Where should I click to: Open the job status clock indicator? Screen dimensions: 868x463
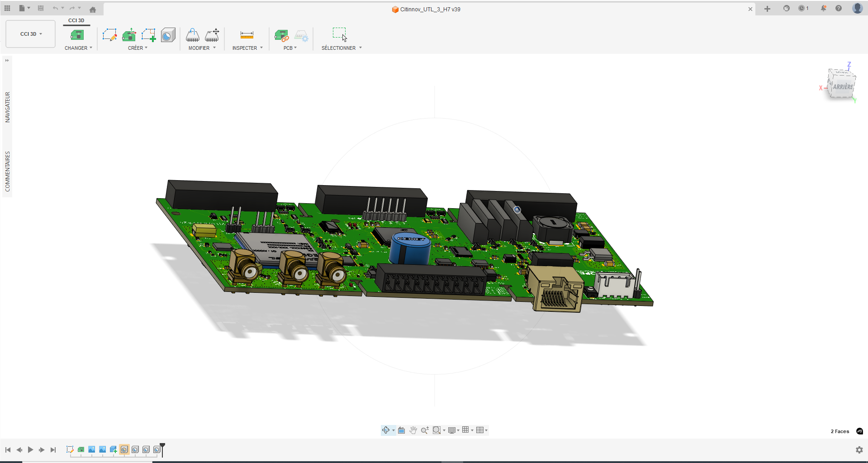(x=803, y=8)
